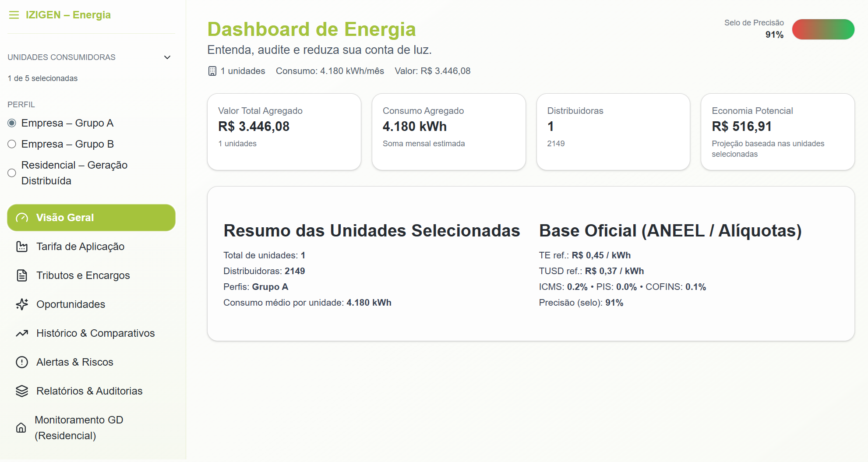The width and height of the screenshot is (868, 462).
Task: Open the Unidades Consumidoras dropdown list
Action: coord(167,57)
